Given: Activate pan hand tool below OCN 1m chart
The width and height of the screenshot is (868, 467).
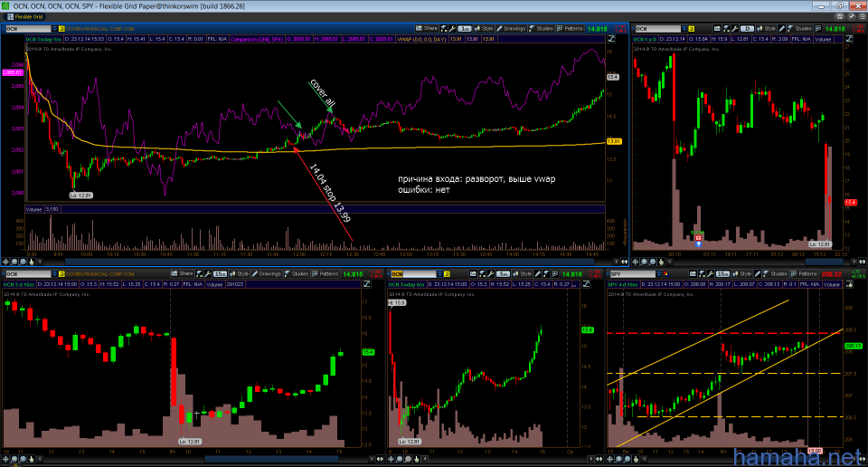Looking at the screenshot, I should tap(32, 262).
